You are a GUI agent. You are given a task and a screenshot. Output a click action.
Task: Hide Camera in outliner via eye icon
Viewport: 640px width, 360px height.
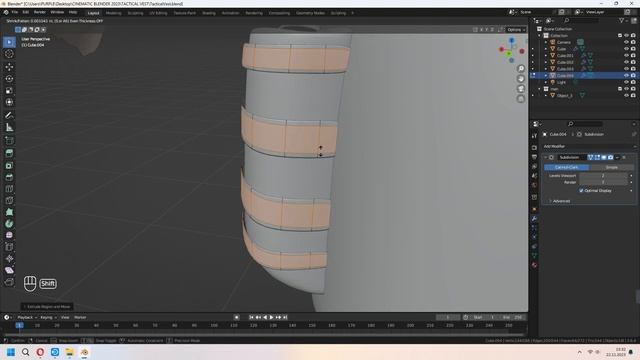(x=626, y=42)
